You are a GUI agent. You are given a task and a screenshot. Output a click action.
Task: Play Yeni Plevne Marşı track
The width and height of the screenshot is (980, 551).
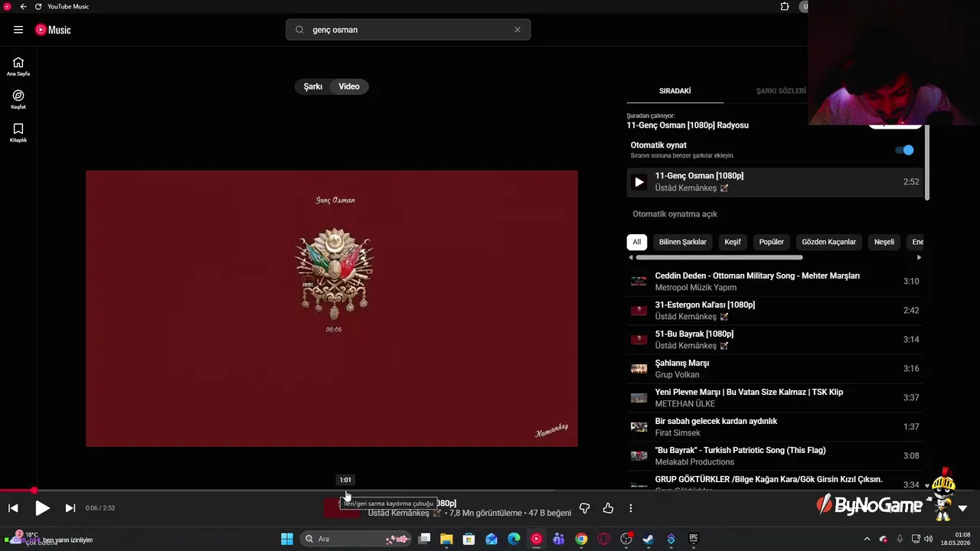[x=774, y=398]
